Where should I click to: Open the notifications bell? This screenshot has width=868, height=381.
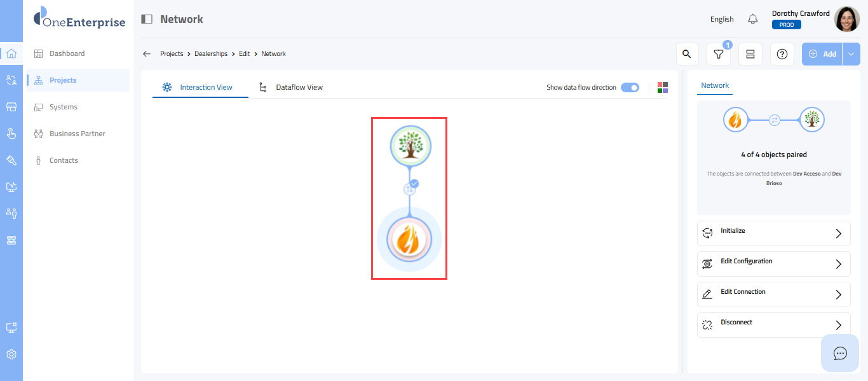coord(753,19)
